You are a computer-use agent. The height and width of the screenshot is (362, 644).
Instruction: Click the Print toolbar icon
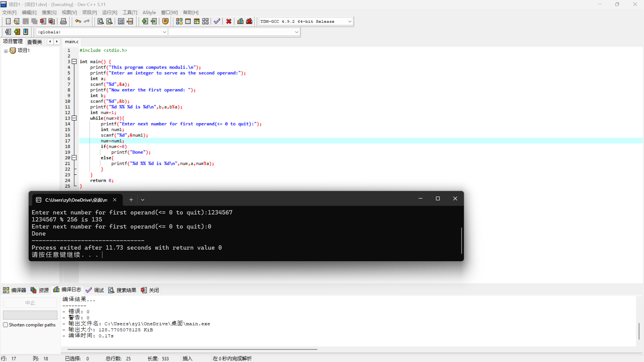point(63,21)
